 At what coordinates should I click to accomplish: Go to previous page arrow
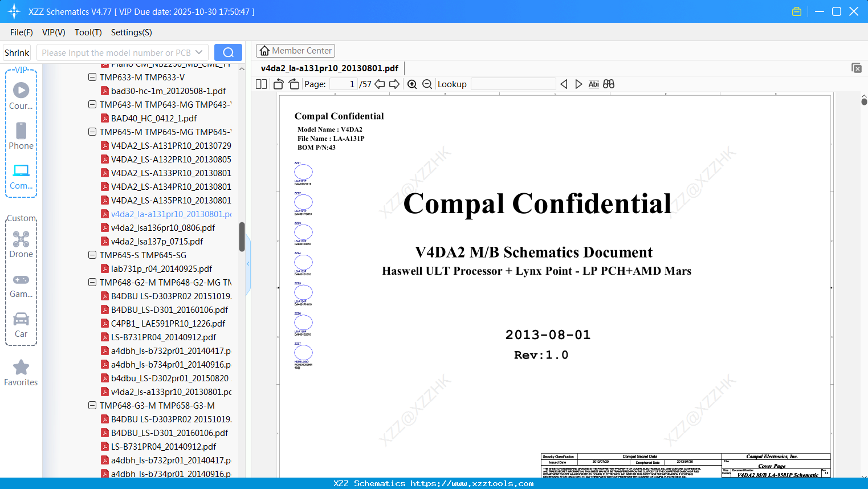(380, 84)
